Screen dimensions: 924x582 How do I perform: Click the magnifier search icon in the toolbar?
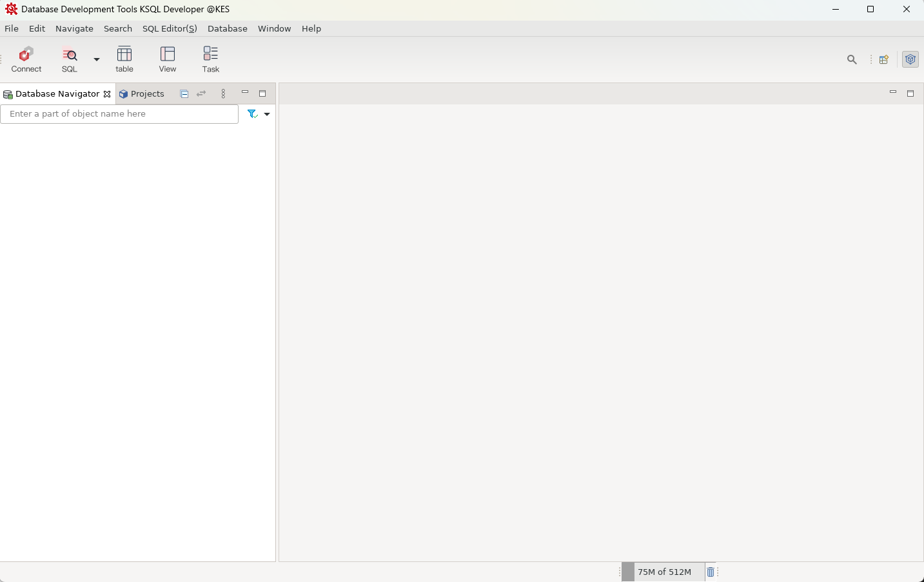pos(852,59)
